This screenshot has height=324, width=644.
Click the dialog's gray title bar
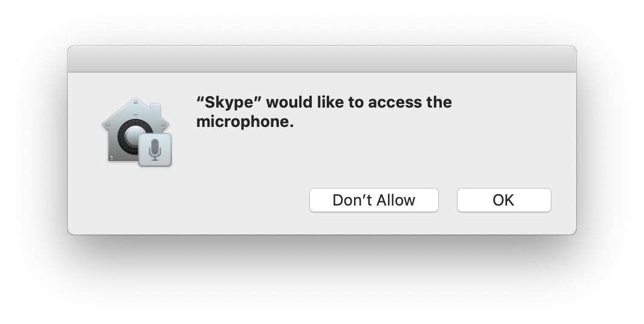(x=321, y=59)
